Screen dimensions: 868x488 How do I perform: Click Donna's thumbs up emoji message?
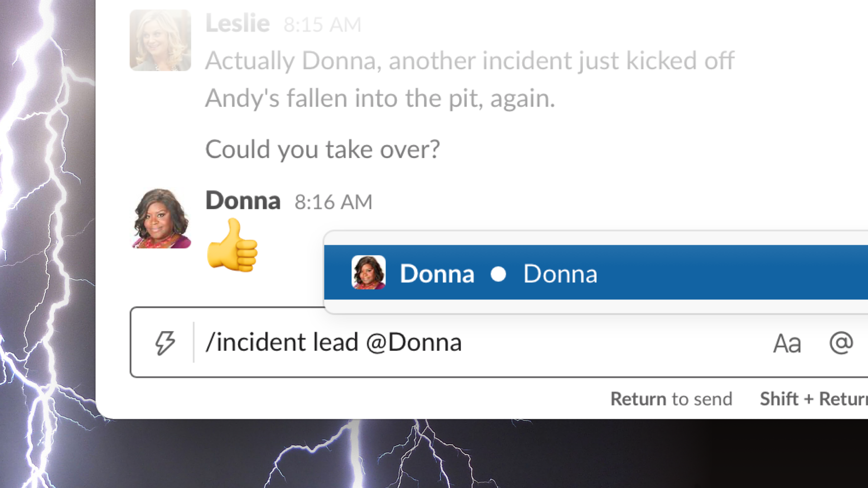click(232, 245)
